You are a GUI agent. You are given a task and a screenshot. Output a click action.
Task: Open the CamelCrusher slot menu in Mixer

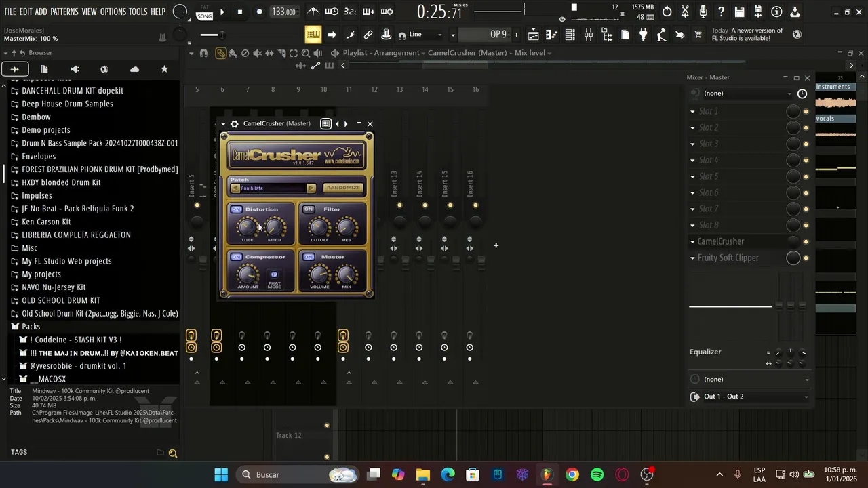[692, 242]
